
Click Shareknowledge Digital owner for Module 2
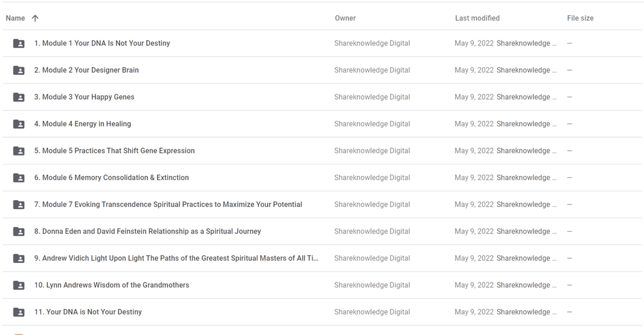coord(372,70)
